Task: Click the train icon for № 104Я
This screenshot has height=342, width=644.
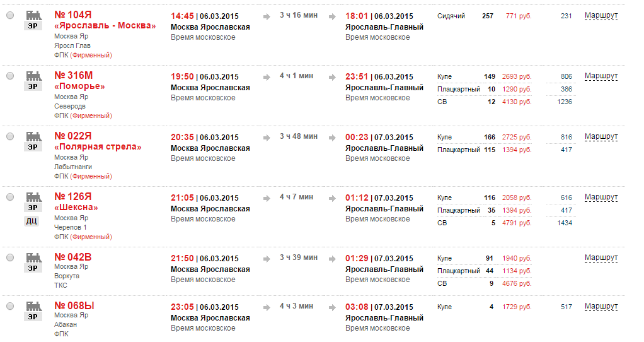Action: 33,15
